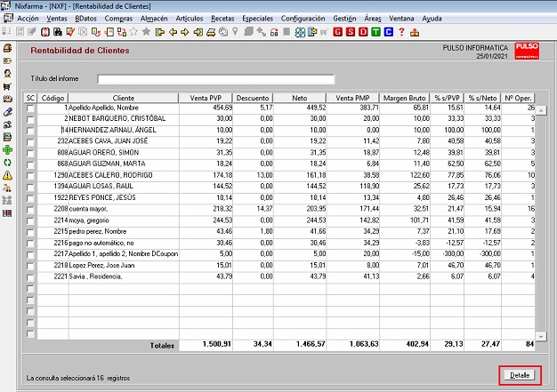
Task: Open the capsule pill icon in sidebar
Action: point(7,112)
